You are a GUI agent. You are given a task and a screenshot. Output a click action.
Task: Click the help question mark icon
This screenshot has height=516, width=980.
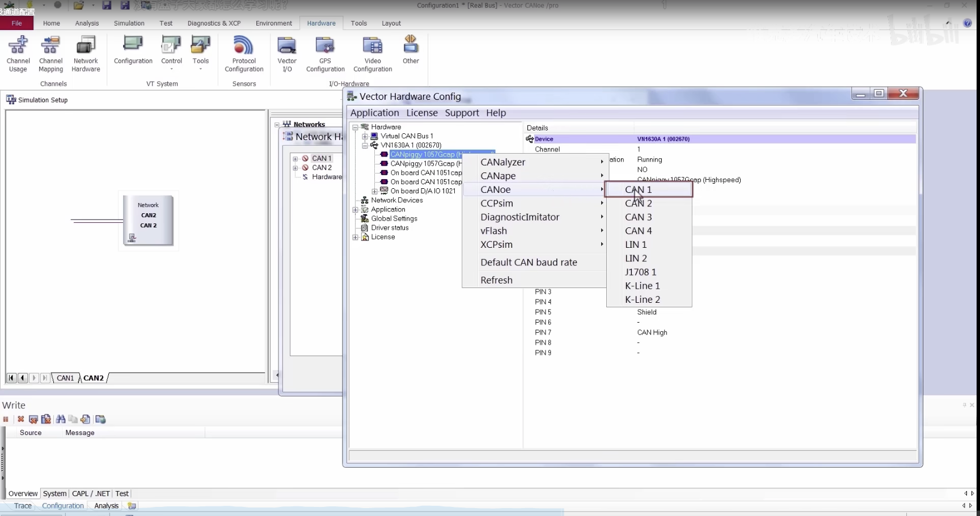tap(968, 23)
